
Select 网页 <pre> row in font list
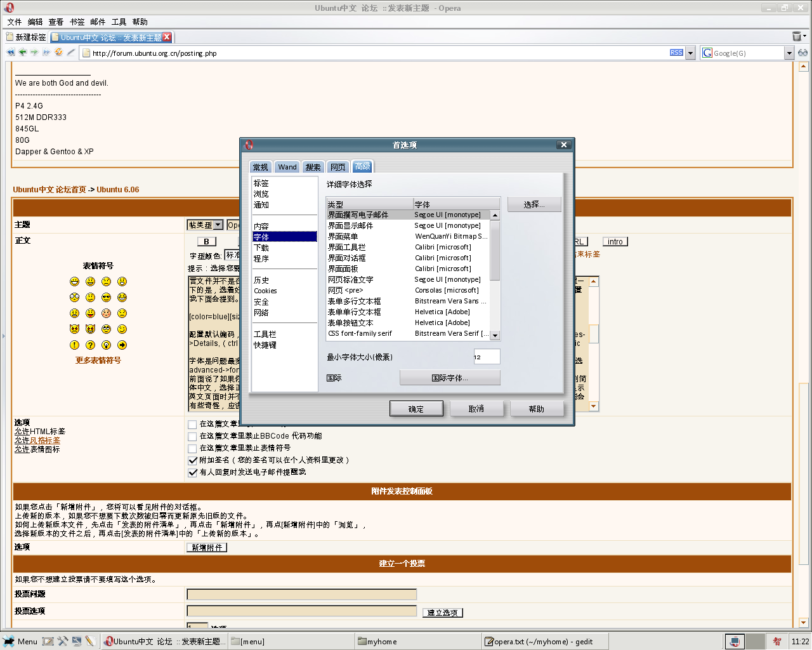408,290
